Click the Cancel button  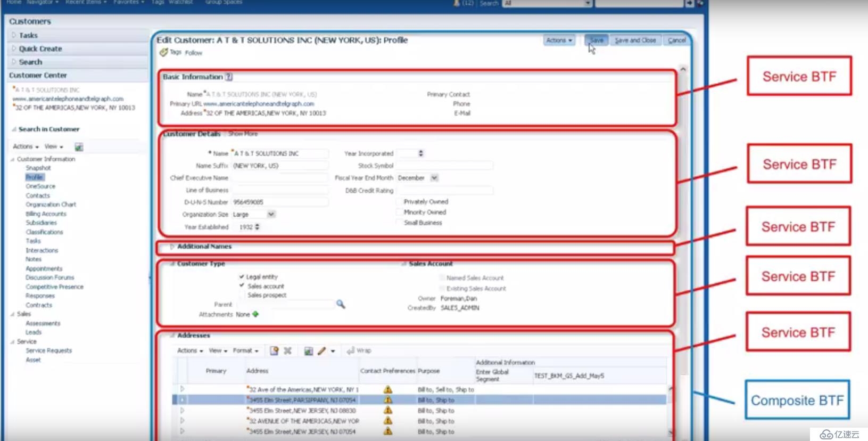point(676,40)
